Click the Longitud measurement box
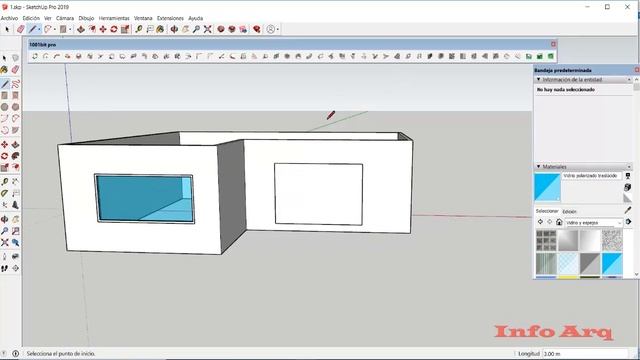 coord(585,353)
